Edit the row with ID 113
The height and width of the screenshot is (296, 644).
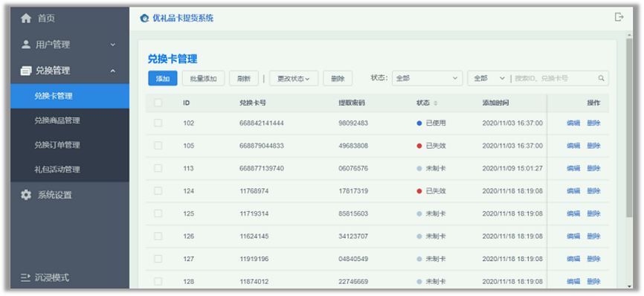coord(573,168)
